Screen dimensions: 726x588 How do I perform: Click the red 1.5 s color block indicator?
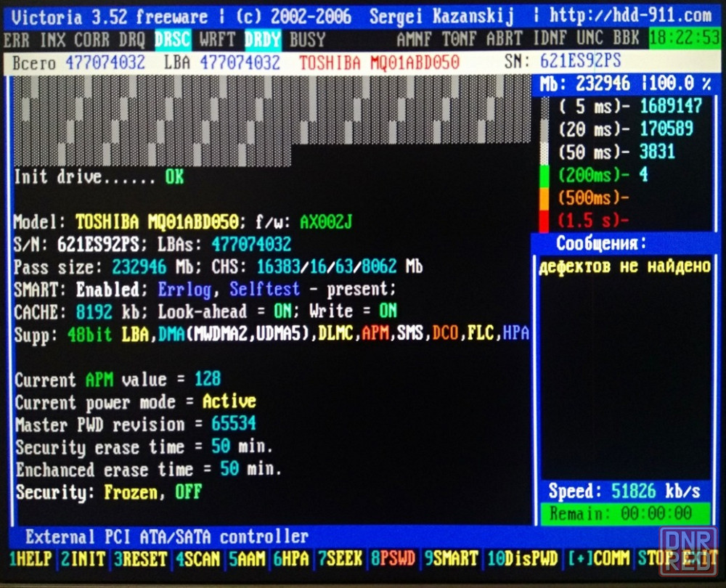pos(544,220)
